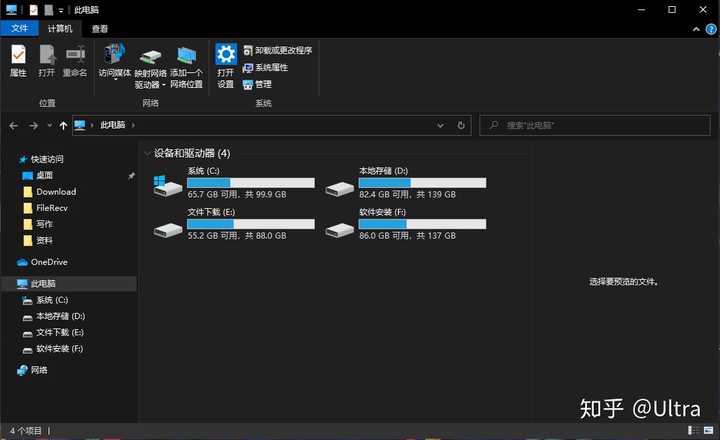Viewport: 720px width, 440px height.
Task: Open the quick access toolbar customize dropdown
Action: point(61,10)
